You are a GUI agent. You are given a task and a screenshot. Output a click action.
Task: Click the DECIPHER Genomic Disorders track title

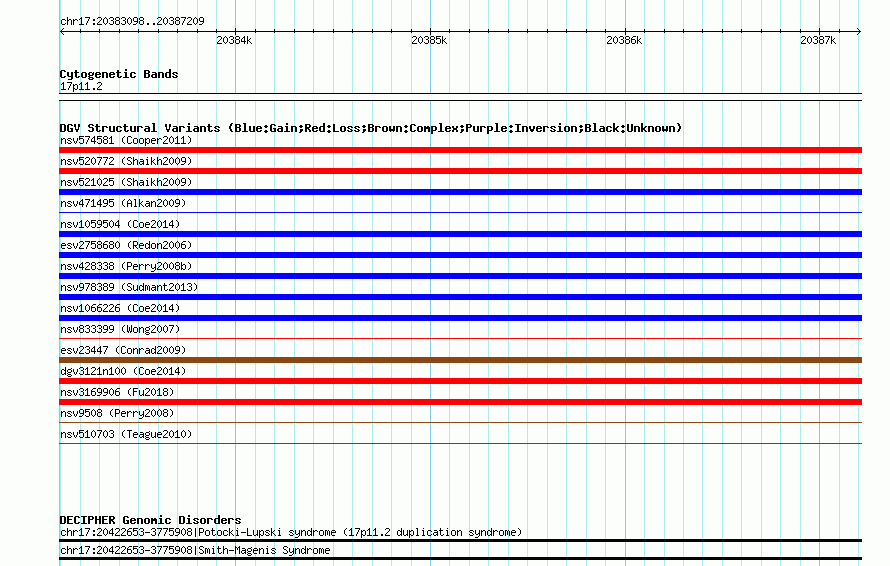coord(150,520)
